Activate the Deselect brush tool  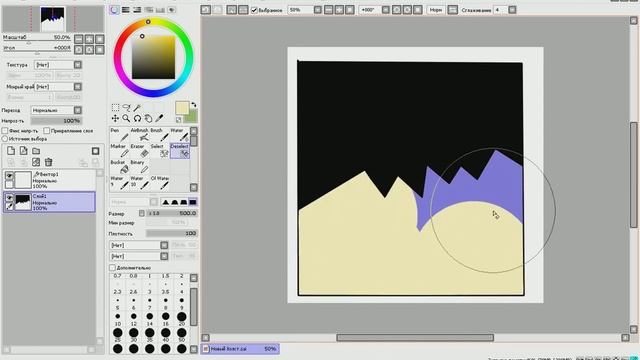[x=180, y=151]
